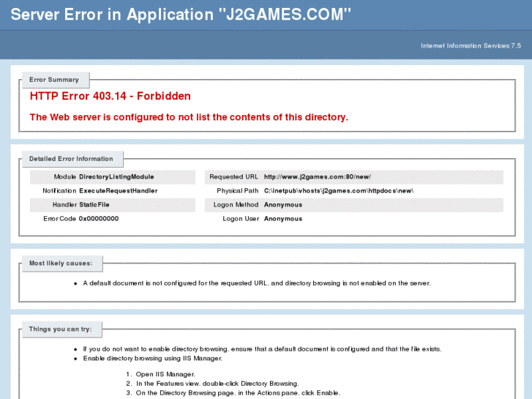This screenshot has width=532, height=399.
Task: Click the 'Anonymous' value beside Logon Method
Action: pyautogui.click(x=283, y=205)
